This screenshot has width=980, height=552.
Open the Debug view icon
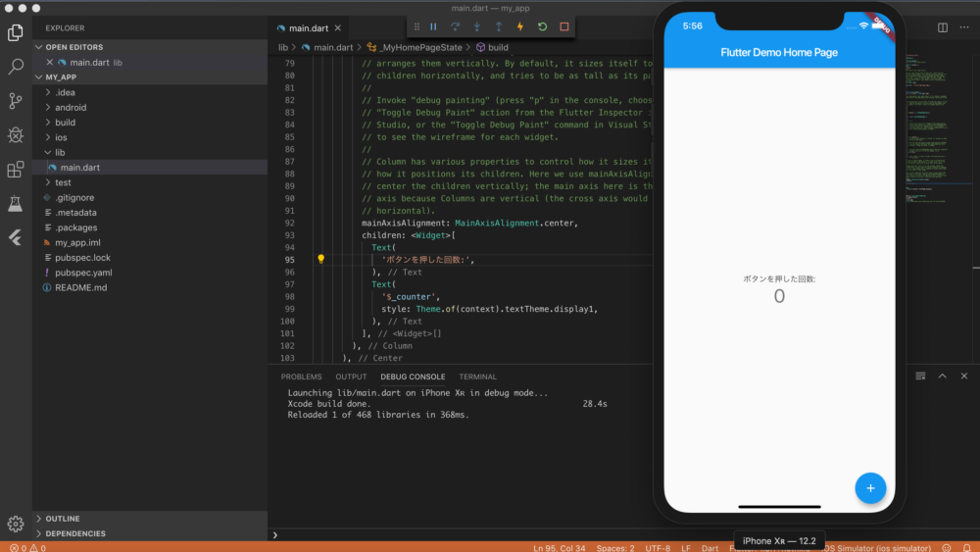(16, 135)
